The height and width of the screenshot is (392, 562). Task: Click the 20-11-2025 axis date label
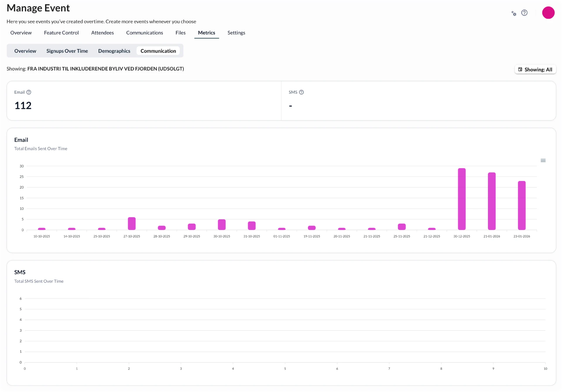[342, 236]
